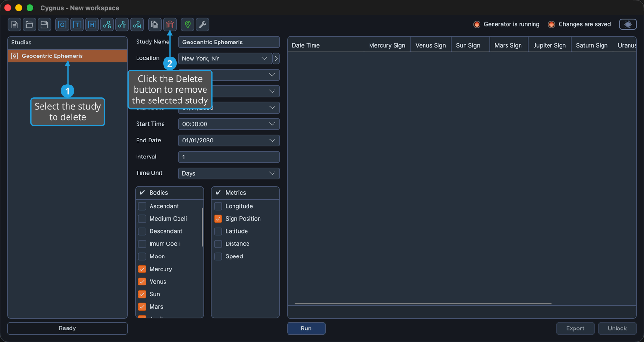Tick the Speed metric checkbox
The image size is (644, 342).
point(218,256)
